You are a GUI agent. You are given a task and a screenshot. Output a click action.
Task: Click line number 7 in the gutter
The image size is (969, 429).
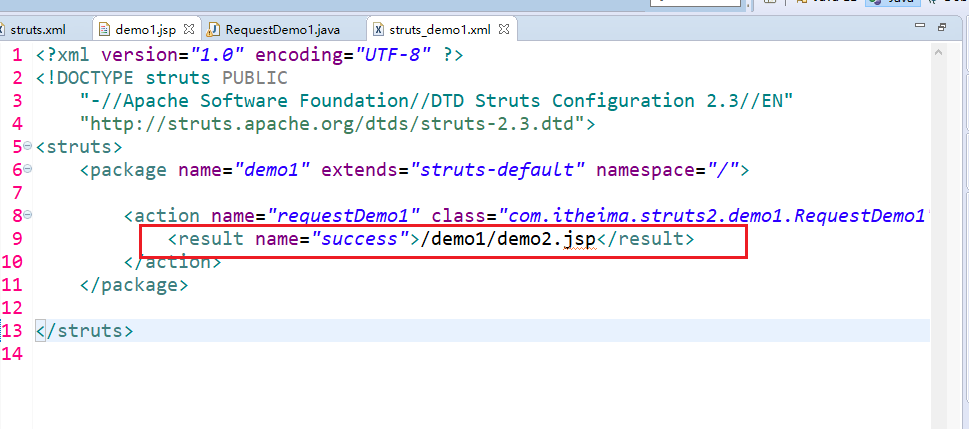(17, 193)
